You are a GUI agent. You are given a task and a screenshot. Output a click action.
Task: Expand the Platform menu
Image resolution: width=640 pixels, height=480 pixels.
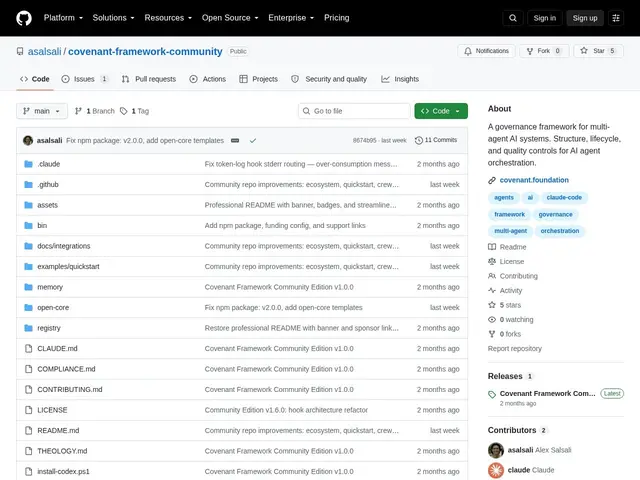63,18
